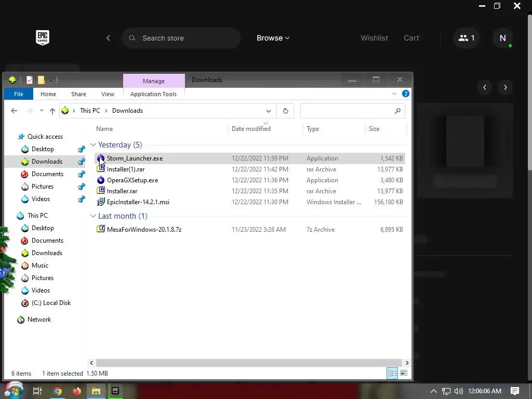Screen dimensions: 532x399
Task: Sort by Type column header
Action: pyautogui.click(x=313, y=129)
